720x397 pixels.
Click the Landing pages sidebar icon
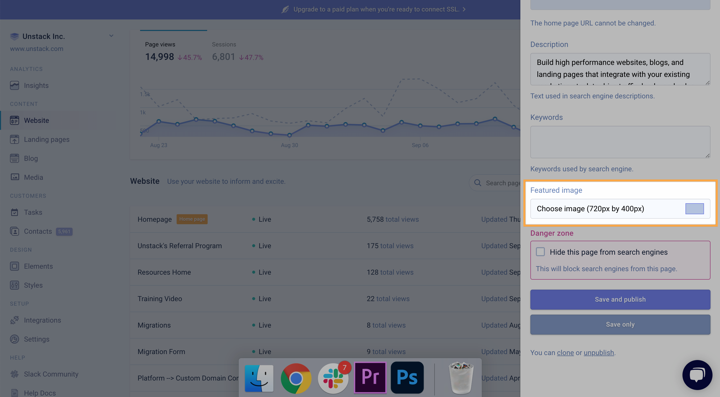(x=15, y=139)
